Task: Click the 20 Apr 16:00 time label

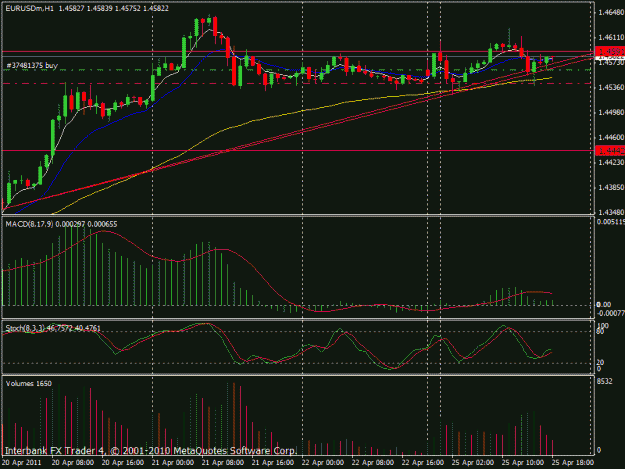Action: [123, 463]
